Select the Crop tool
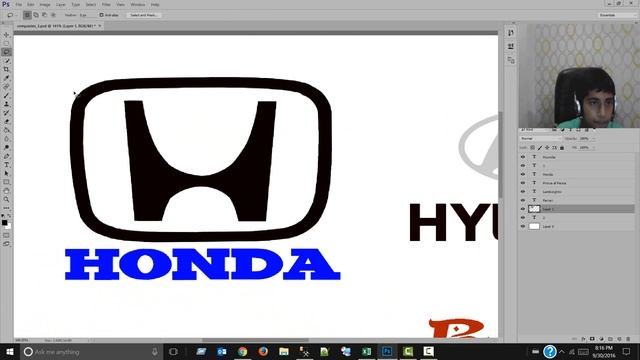Viewport: 640px width, 360px height. [x=6, y=69]
